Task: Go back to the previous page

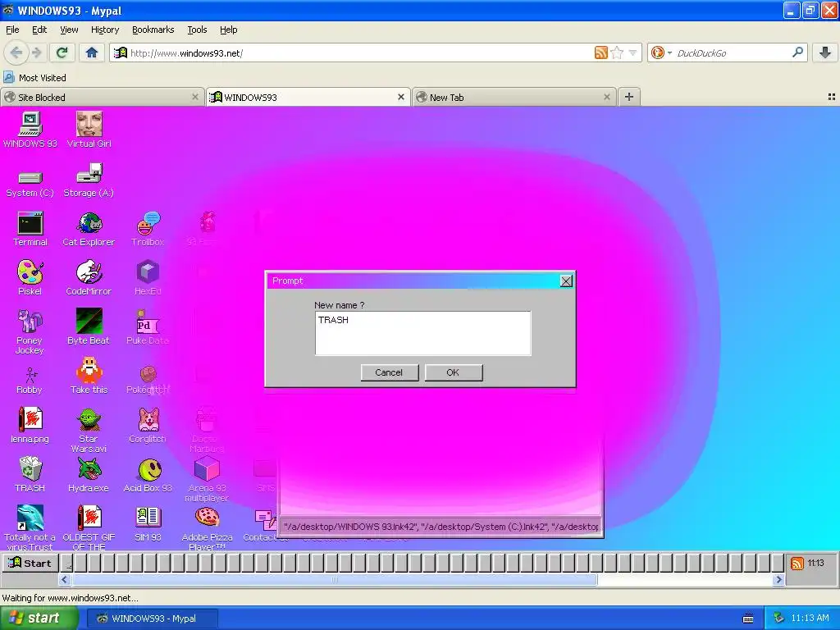Action: (16, 52)
